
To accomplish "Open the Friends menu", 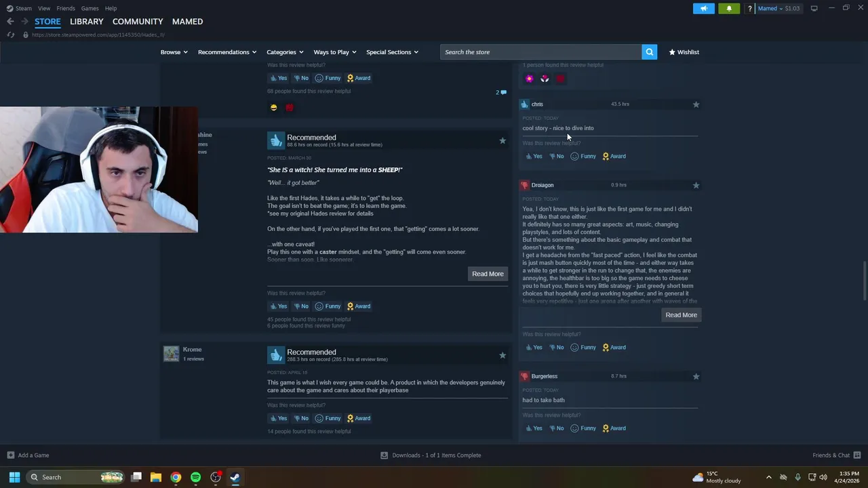I will click(66, 8).
